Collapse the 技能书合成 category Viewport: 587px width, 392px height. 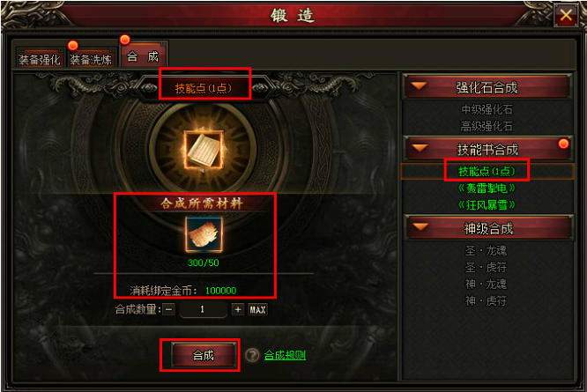(x=487, y=149)
